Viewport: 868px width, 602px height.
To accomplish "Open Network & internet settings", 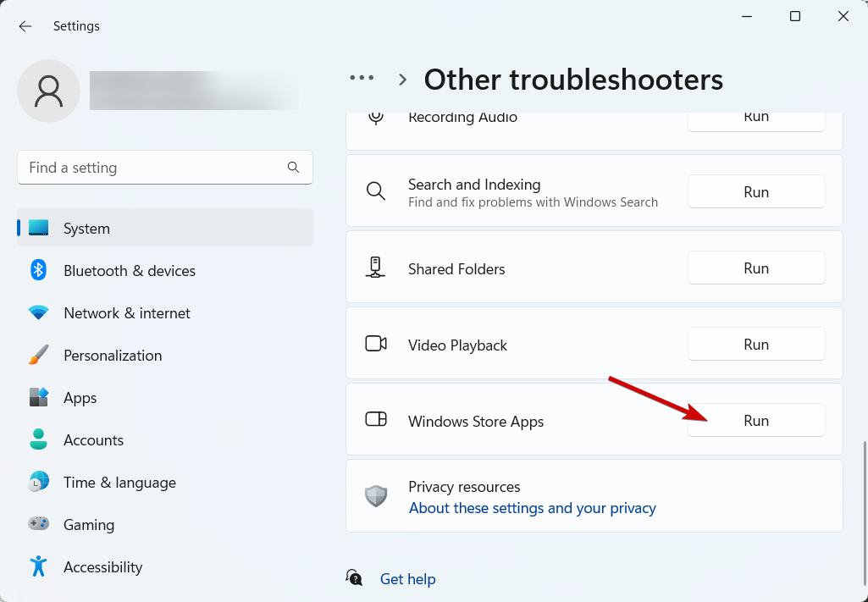I will 165,313.
